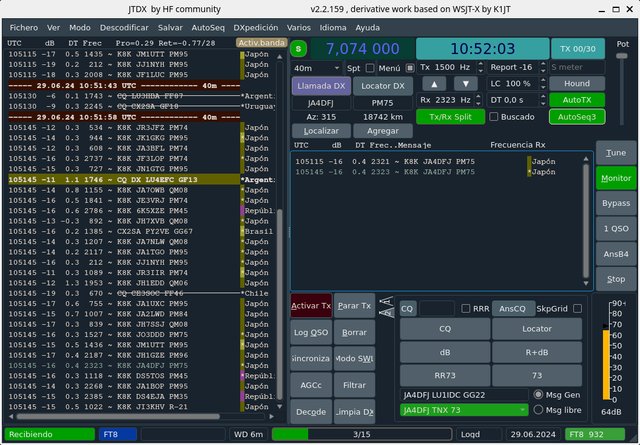Image resolution: width=640 pixels, height=445 pixels.
Task: Click the JA4DFJ LU1IDC GG22 message field
Action: pos(464,395)
